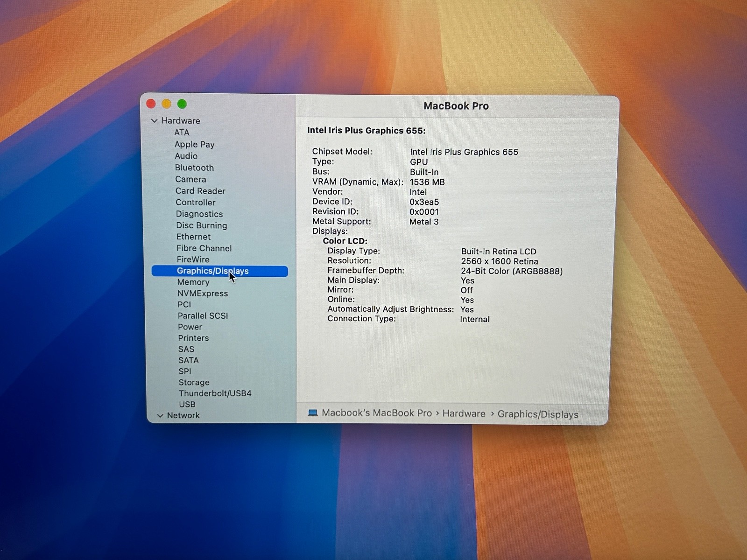Collapse the Hardware section chevron
This screenshot has width=747, height=560.
click(x=155, y=121)
